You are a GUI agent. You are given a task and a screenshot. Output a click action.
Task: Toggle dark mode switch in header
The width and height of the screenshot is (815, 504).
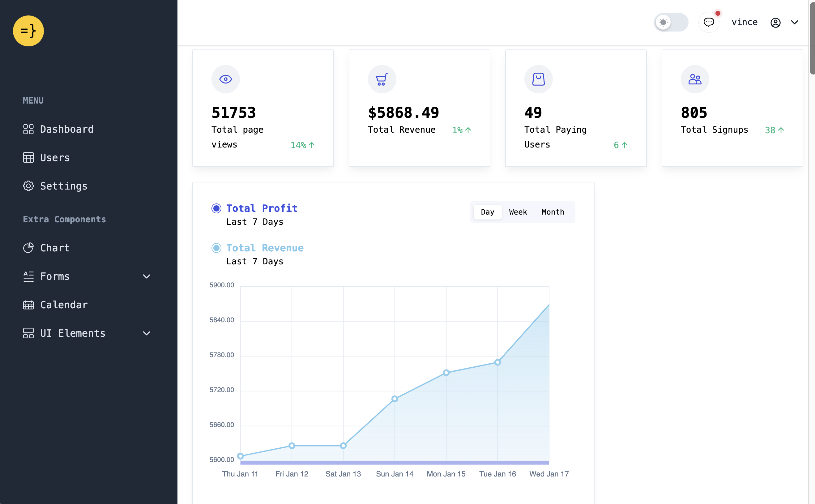coord(671,22)
